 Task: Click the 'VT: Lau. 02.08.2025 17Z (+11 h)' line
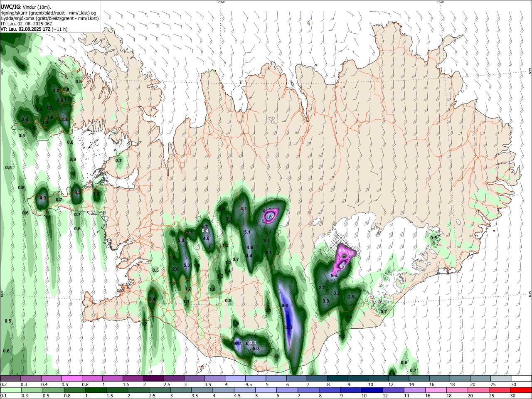(34, 29)
